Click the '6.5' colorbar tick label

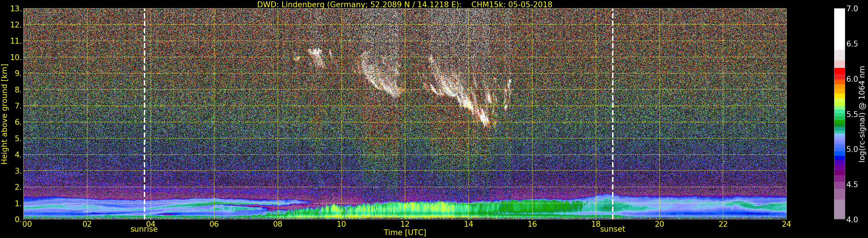852,44
